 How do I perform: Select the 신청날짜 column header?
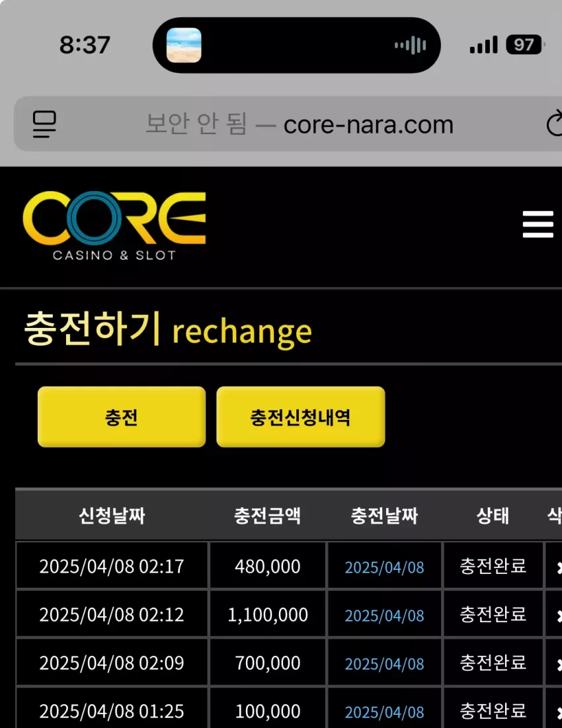(x=112, y=515)
